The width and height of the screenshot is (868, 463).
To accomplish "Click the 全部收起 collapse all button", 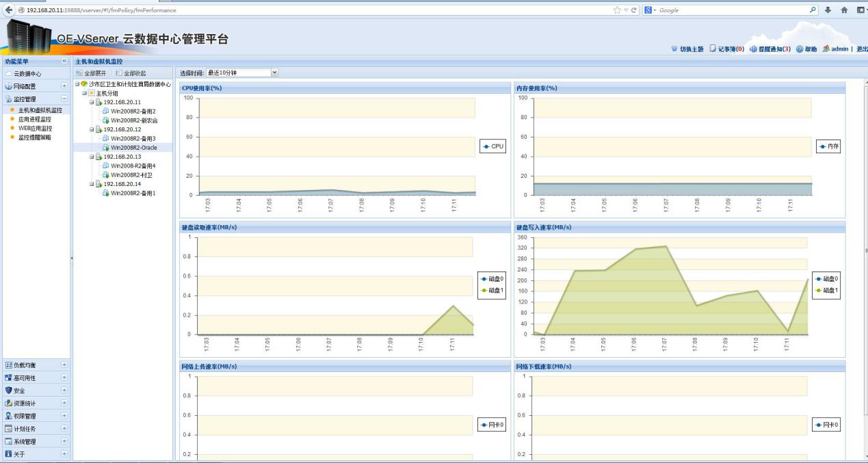I will pyautogui.click(x=130, y=73).
